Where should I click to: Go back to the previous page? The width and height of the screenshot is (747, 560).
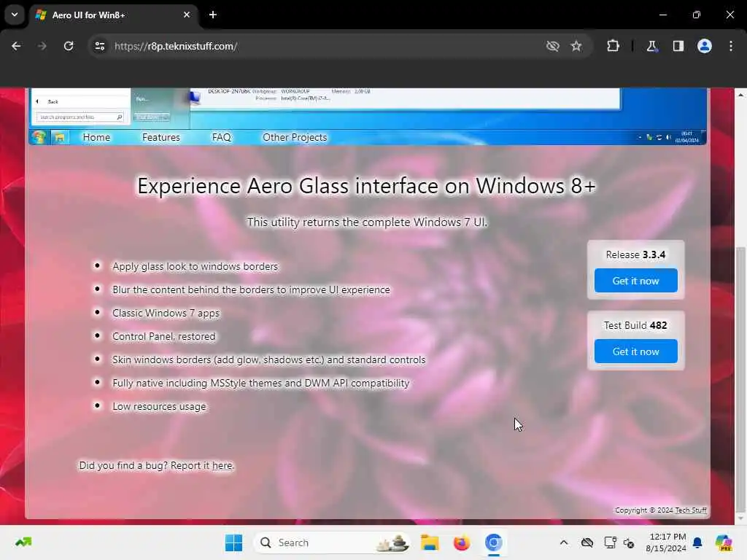pyautogui.click(x=16, y=46)
